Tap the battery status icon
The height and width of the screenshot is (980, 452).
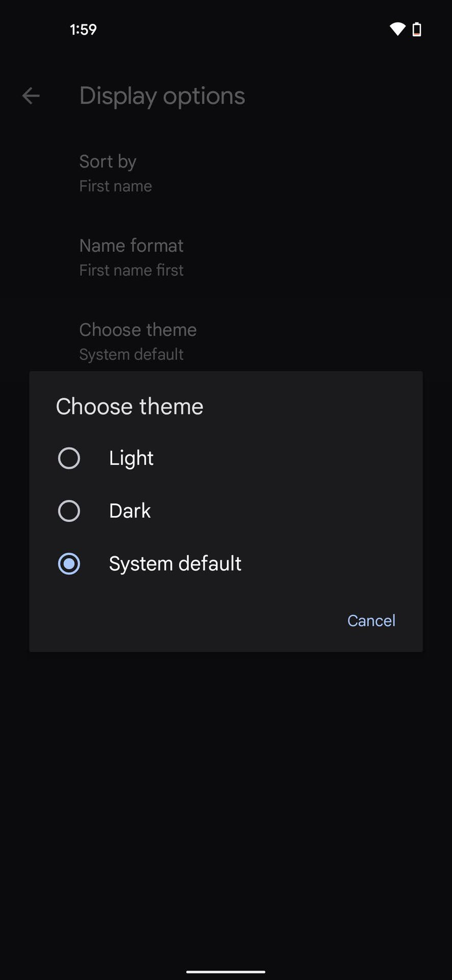[x=417, y=30]
